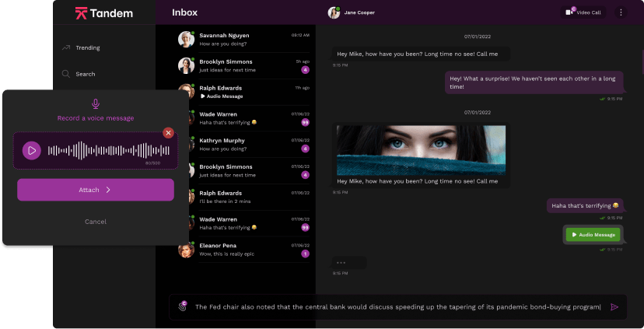Click the chat scrollbar handle
This screenshot has width=644, height=329.
(642, 61)
